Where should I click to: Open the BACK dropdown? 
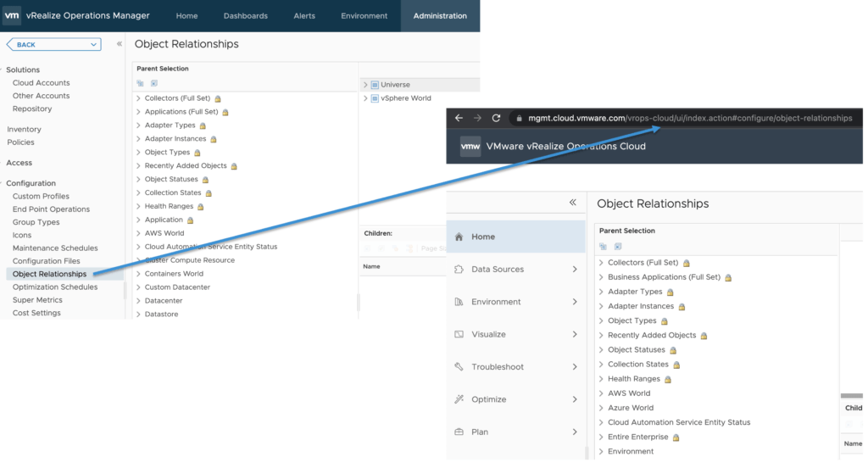click(94, 44)
